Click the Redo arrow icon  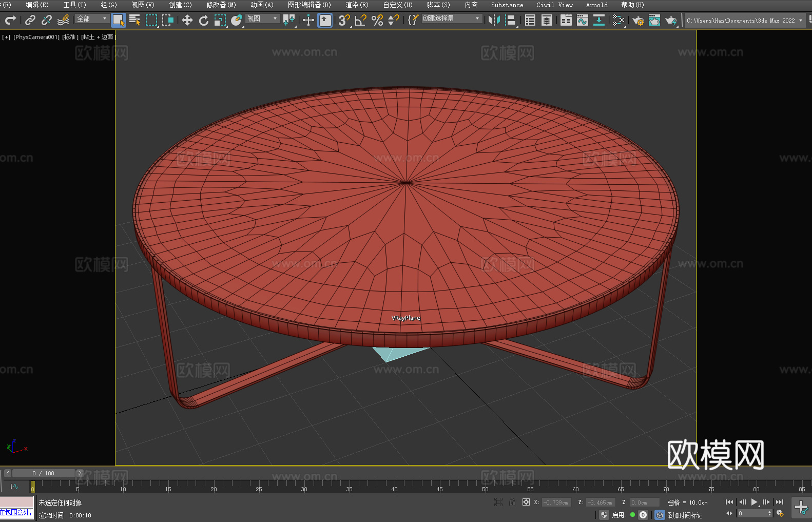tap(10, 20)
